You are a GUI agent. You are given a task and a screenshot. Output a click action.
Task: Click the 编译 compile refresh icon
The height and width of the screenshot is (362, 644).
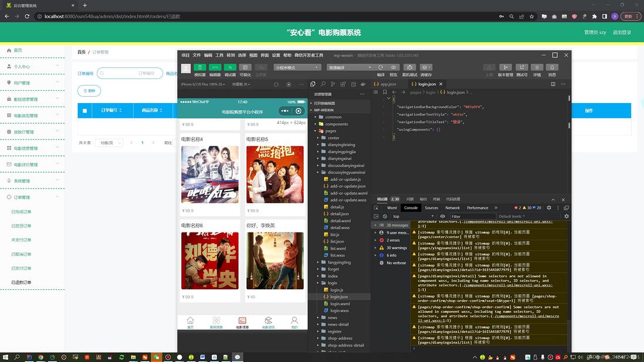pos(381,67)
